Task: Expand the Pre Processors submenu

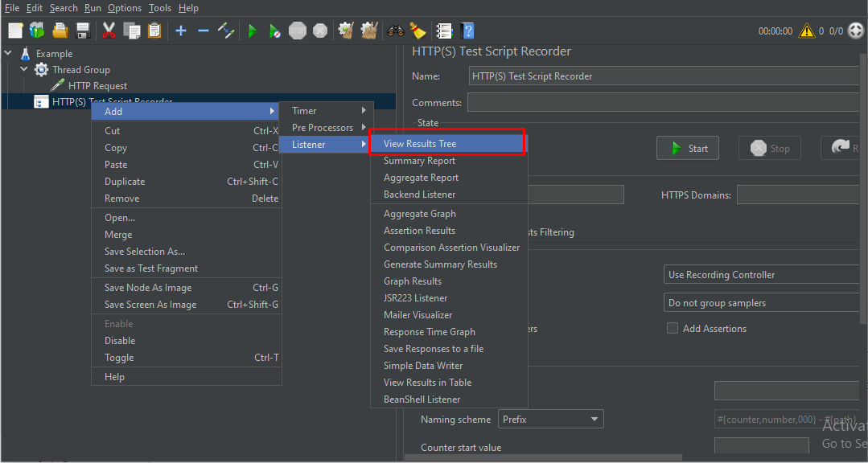Action: 327,127
